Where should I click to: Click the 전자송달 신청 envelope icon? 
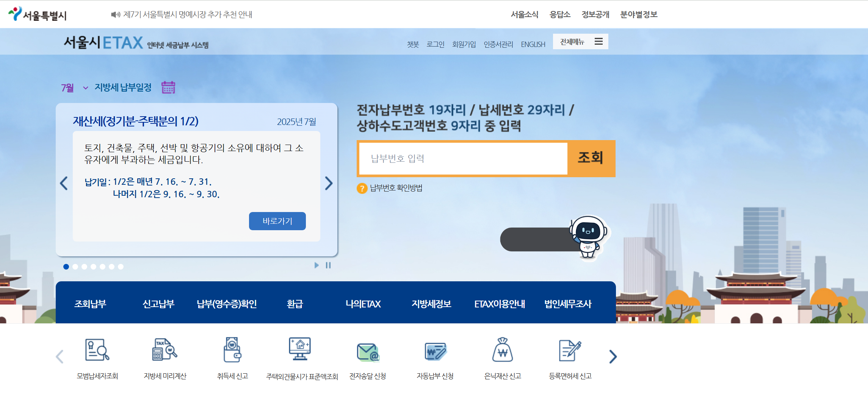368,352
